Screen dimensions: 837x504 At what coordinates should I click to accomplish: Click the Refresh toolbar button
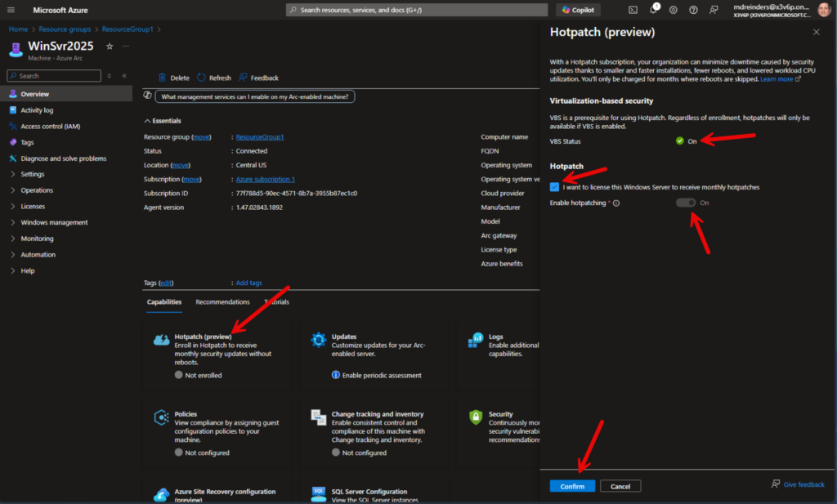pos(214,78)
